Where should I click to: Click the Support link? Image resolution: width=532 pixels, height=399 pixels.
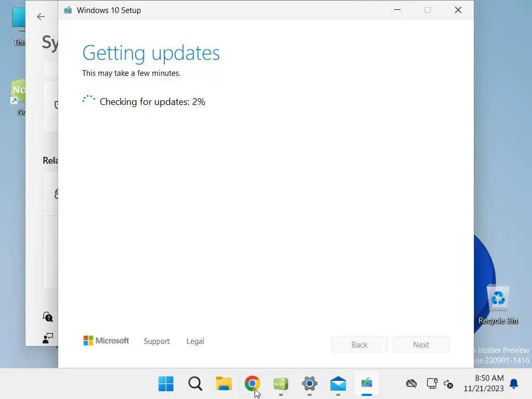157,341
